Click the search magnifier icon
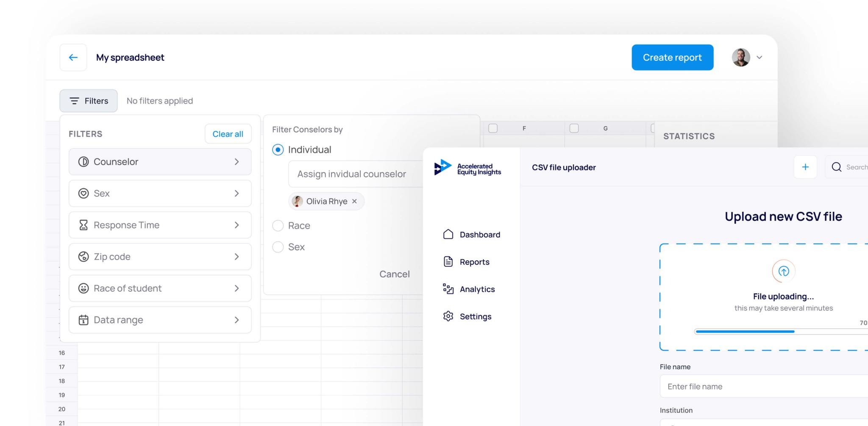Screen dimensions: 868x426 click(836, 167)
